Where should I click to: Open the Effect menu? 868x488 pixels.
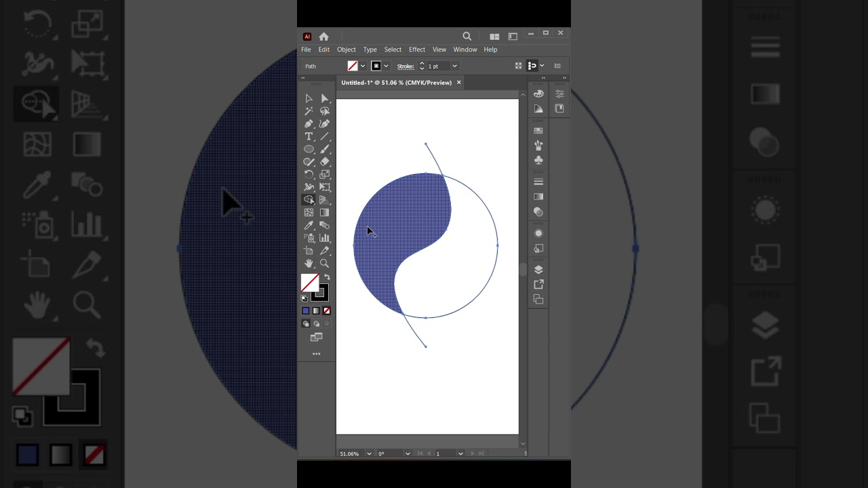417,49
